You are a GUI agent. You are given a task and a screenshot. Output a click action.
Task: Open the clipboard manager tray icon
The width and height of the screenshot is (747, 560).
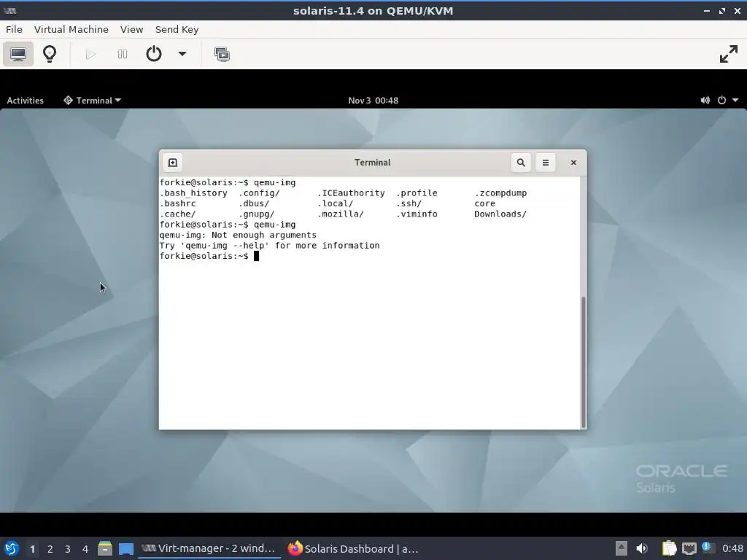[x=670, y=548]
